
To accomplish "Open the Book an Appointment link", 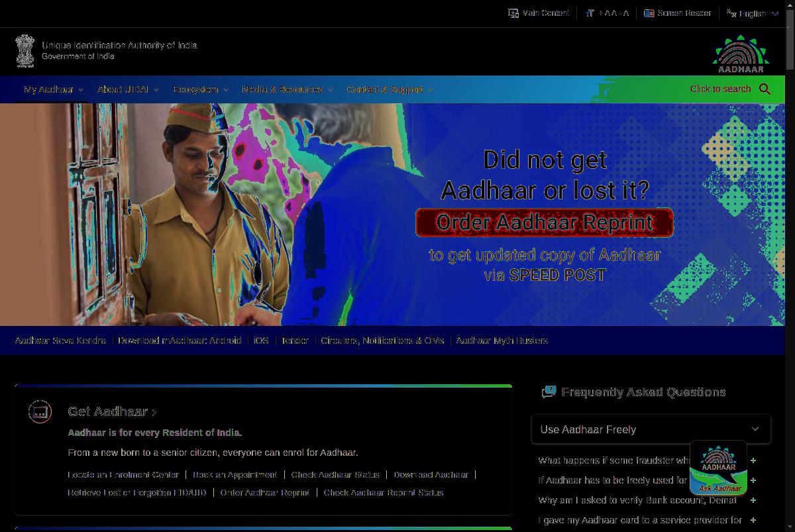I will [x=235, y=474].
